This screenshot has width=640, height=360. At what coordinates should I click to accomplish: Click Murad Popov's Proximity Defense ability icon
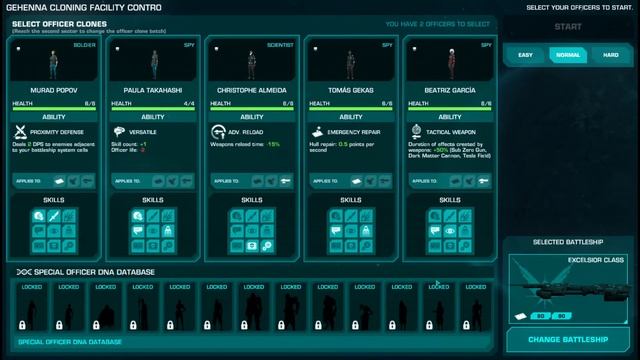[20, 132]
